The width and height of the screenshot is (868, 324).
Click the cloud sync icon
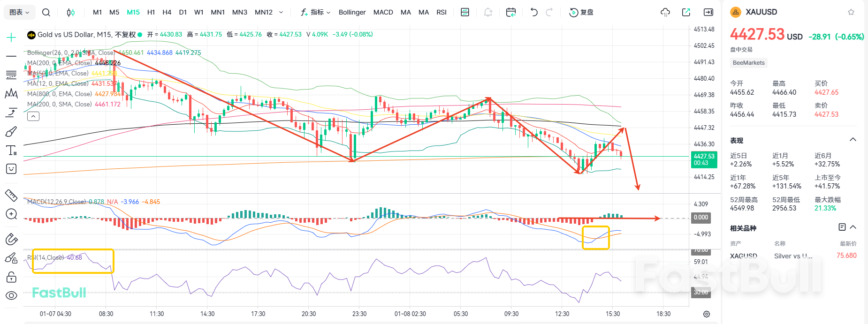point(665,12)
